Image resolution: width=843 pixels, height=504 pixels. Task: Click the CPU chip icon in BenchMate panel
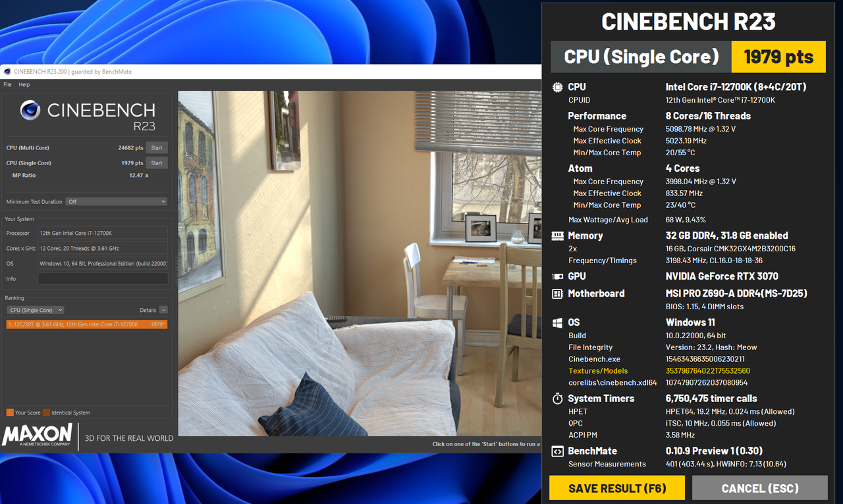point(558,87)
